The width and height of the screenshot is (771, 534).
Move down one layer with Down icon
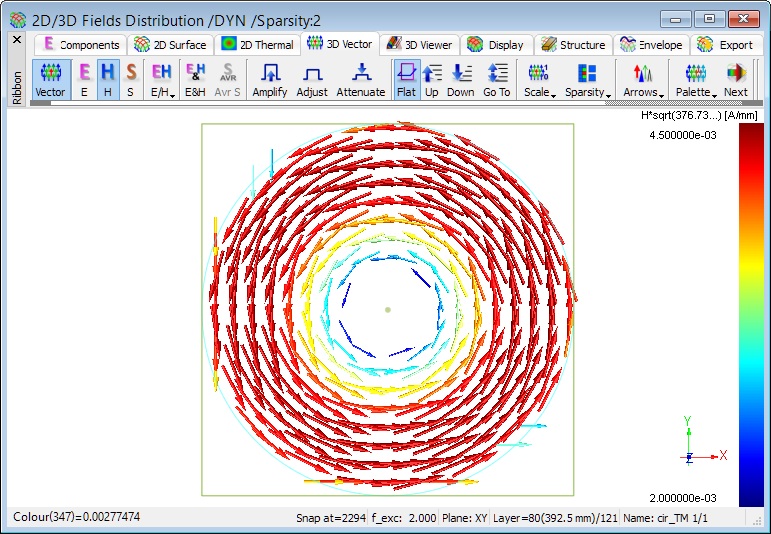point(461,79)
